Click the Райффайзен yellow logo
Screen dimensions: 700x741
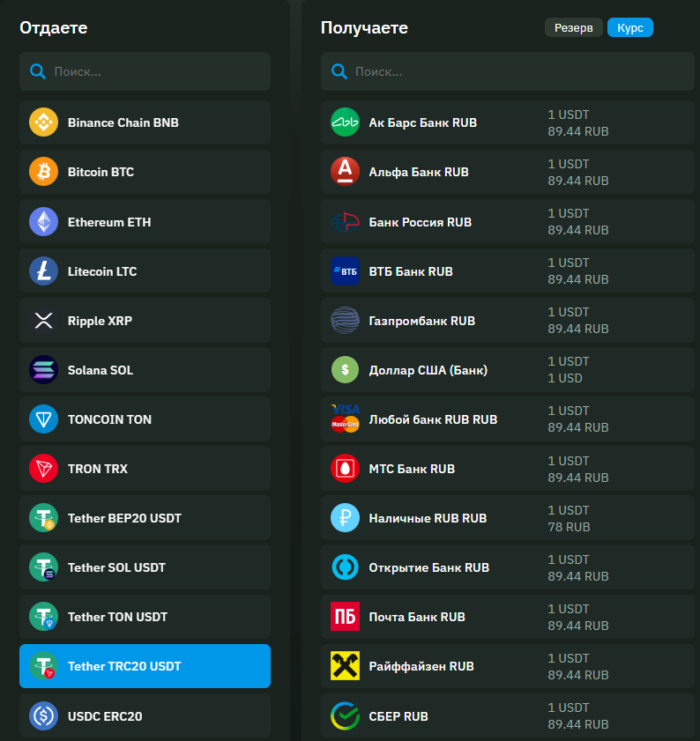345,666
